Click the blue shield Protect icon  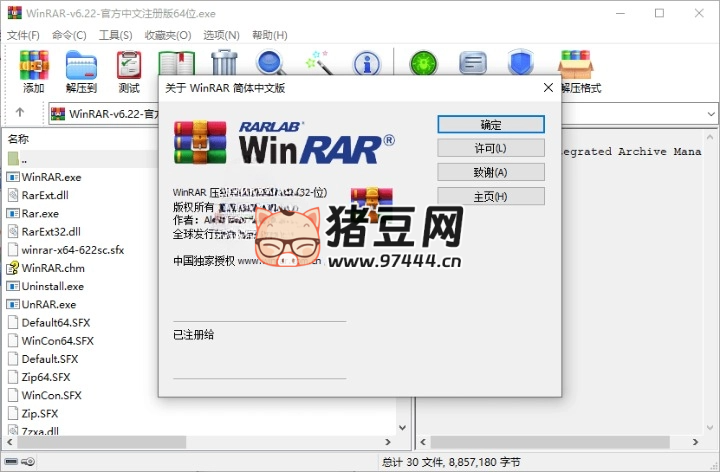pos(519,64)
